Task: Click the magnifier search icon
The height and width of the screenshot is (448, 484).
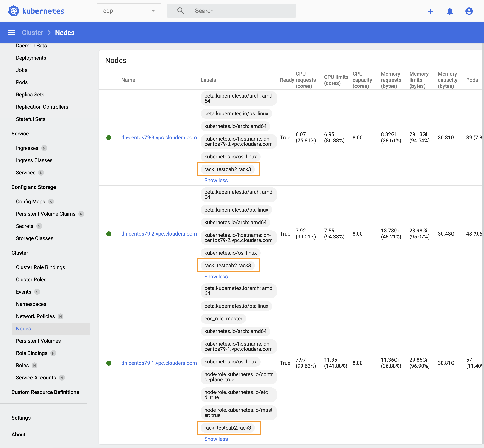Action: point(180,11)
